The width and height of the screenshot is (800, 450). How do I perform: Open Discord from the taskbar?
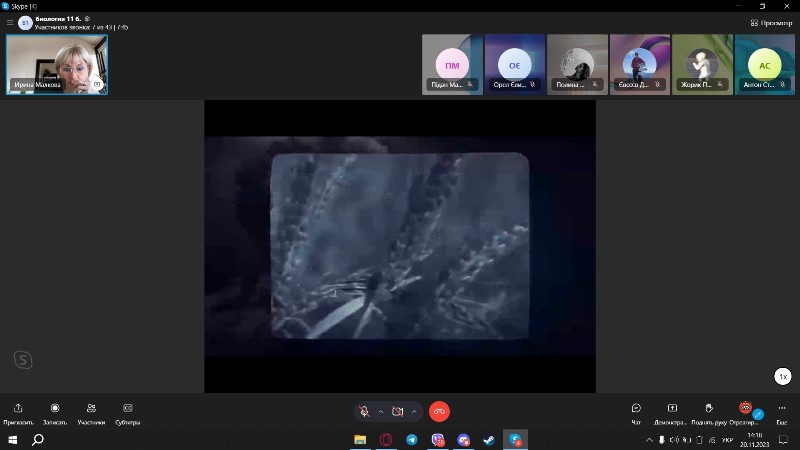coord(463,440)
